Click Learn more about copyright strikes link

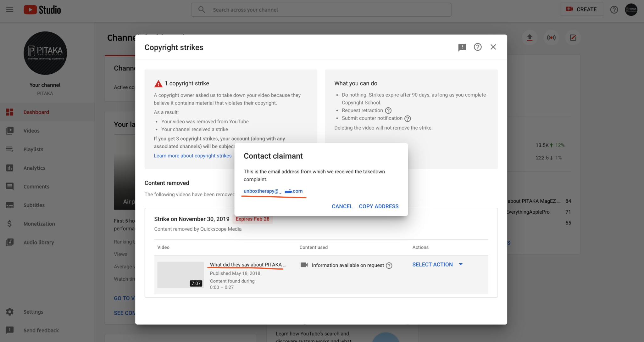(192, 155)
